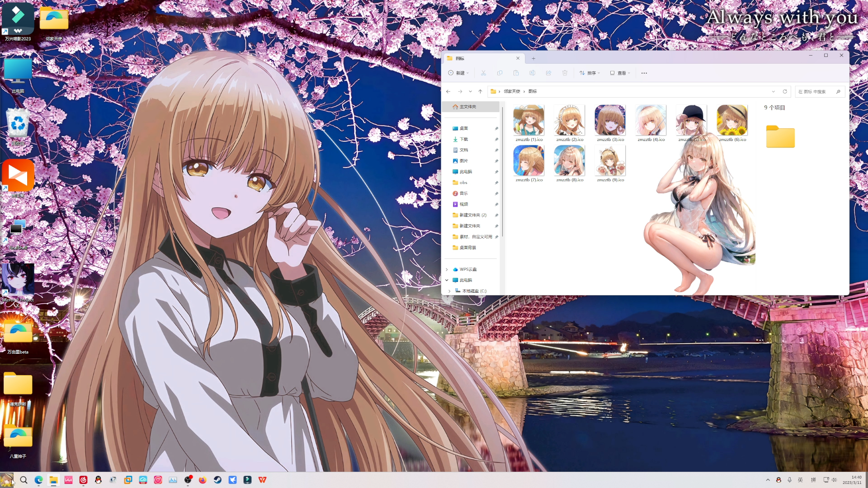Image resolution: width=868 pixels, height=488 pixels.
Task: Open Firefox from the taskbar
Action: [x=203, y=480]
